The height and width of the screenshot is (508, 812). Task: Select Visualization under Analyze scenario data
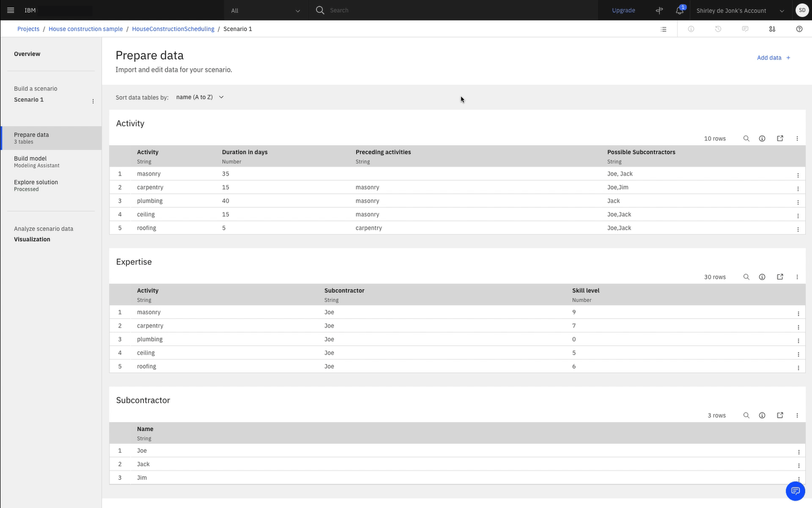pyautogui.click(x=32, y=239)
